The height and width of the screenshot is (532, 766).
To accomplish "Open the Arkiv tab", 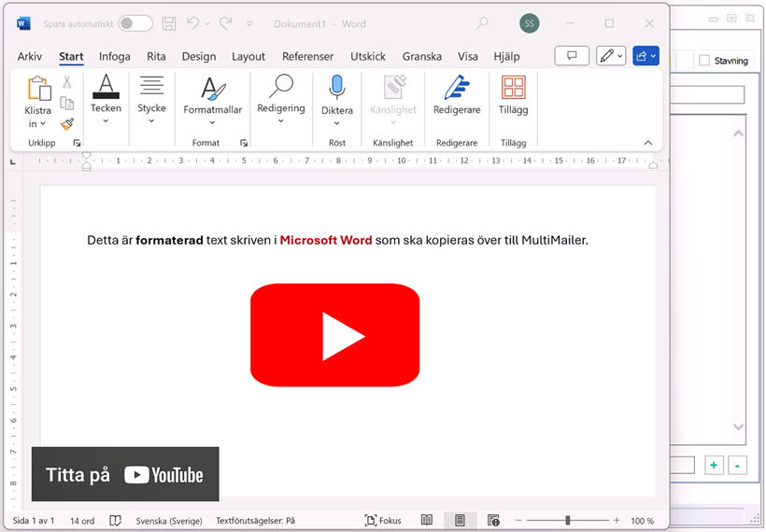I will 30,57.
